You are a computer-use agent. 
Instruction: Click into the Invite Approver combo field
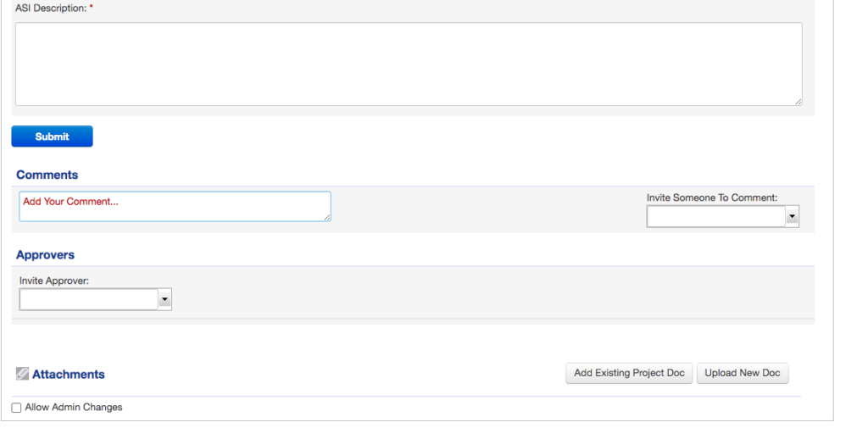(89, 299)
